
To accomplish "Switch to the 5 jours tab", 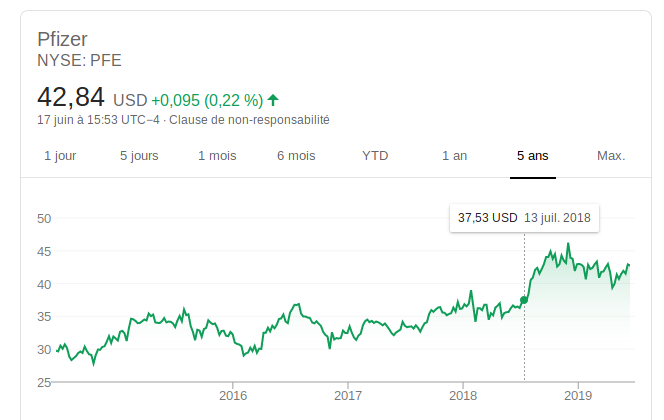I will (138, 156).
